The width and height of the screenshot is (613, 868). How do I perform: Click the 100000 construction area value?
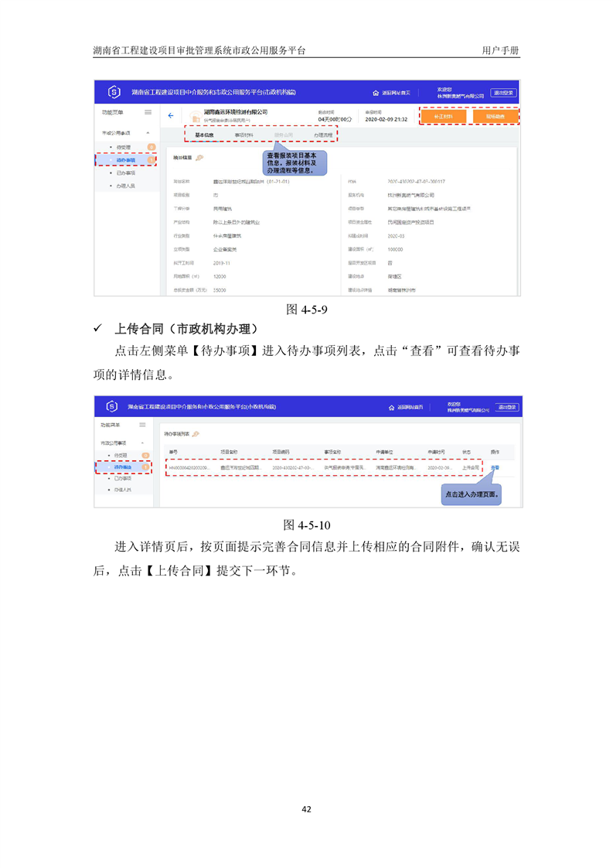pyautogui.click(x=396, y=250)
